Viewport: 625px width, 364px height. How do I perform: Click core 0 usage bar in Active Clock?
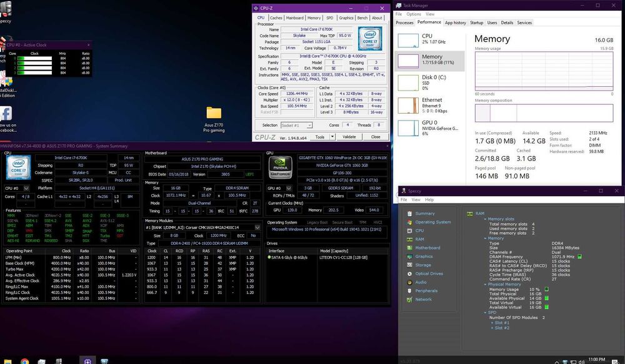click(x=34, y=58)
